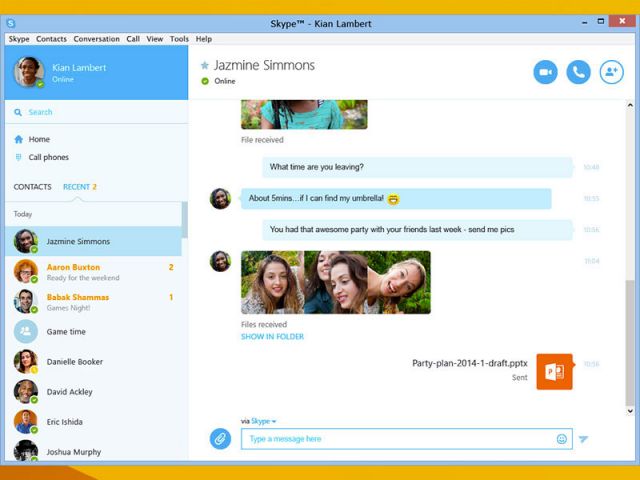Viewport: 640px width, 480px height.
Task: Click the contact list scrollbar thumb
Action: tap(184, 220)
